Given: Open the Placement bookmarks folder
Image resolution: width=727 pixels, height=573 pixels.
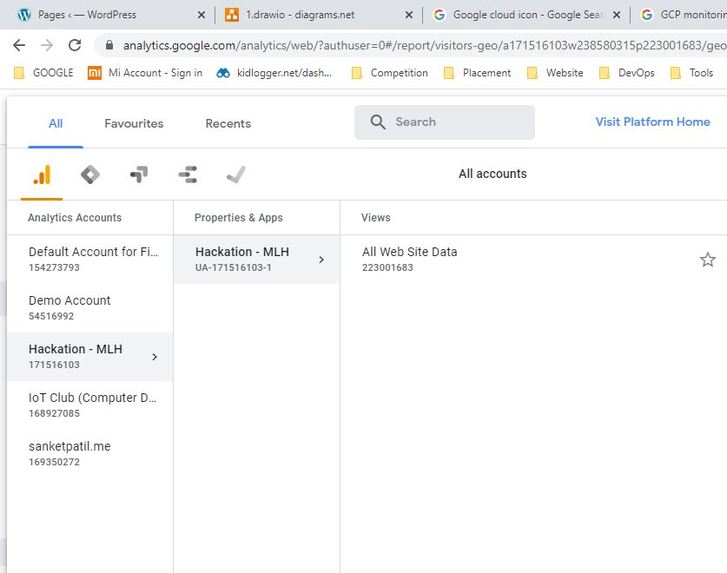Looking at the screenshot, I should pyautogui.click(x=477, y=73).
